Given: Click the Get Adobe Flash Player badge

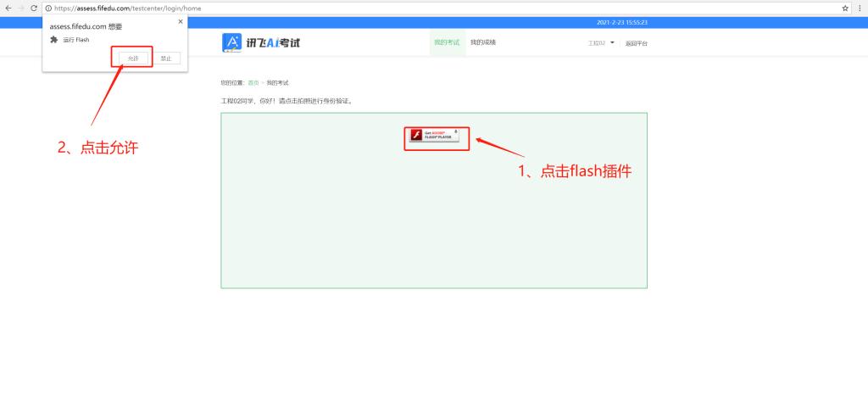Looking at the screenshot, I should [436, 137].
